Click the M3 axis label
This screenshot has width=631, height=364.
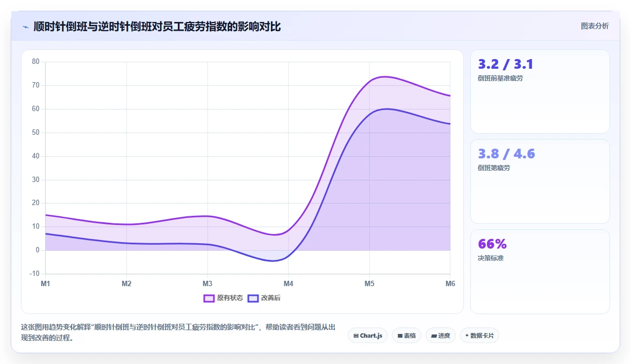coord(207,283)
